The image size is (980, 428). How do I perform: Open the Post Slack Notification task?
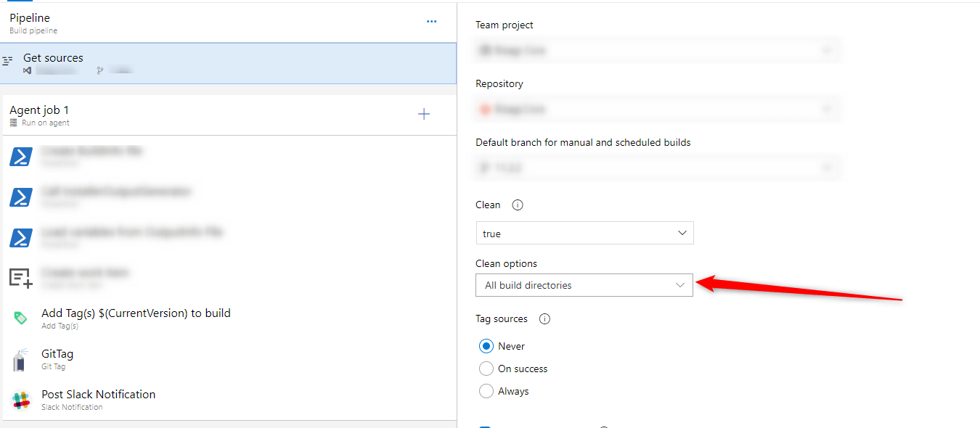(99, 395)
